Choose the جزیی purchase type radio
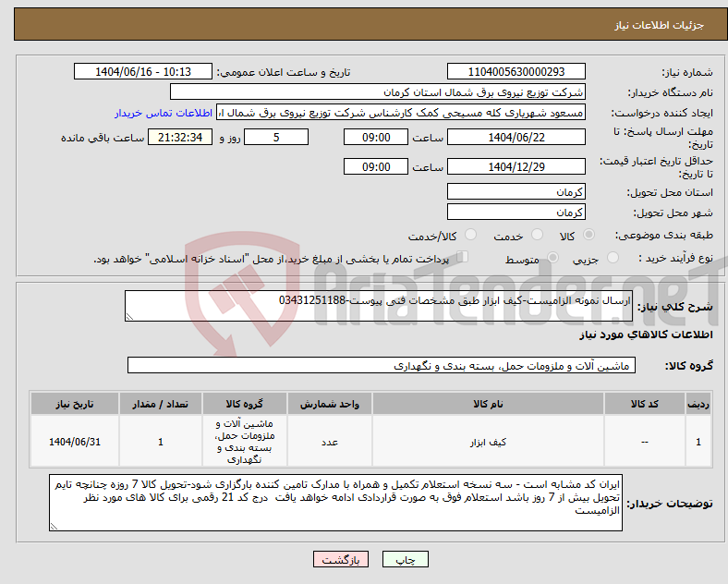Viewport: 728px width, 584px height. (x=613, y=258)
